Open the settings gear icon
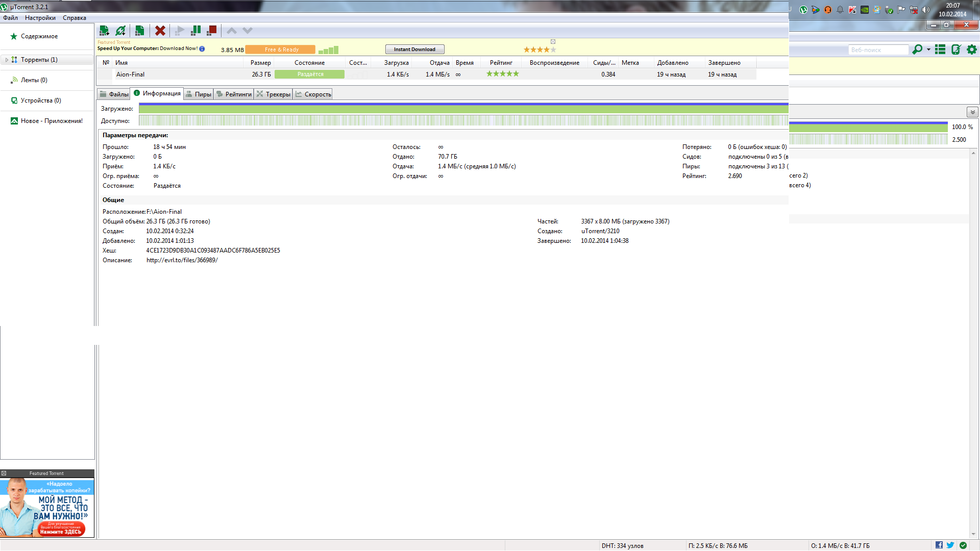The width and height of the screenshot is (980, 551). [972, 49]
